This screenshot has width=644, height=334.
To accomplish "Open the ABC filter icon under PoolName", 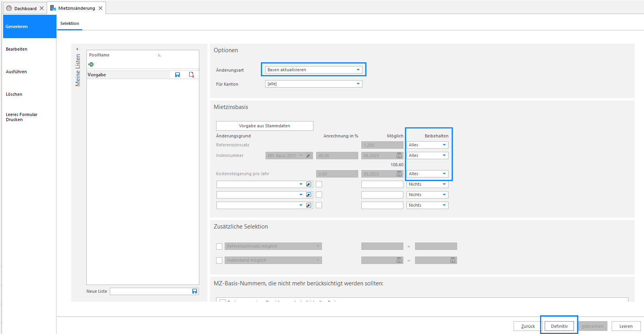I will pyautogui.click(x=91, y=64).
